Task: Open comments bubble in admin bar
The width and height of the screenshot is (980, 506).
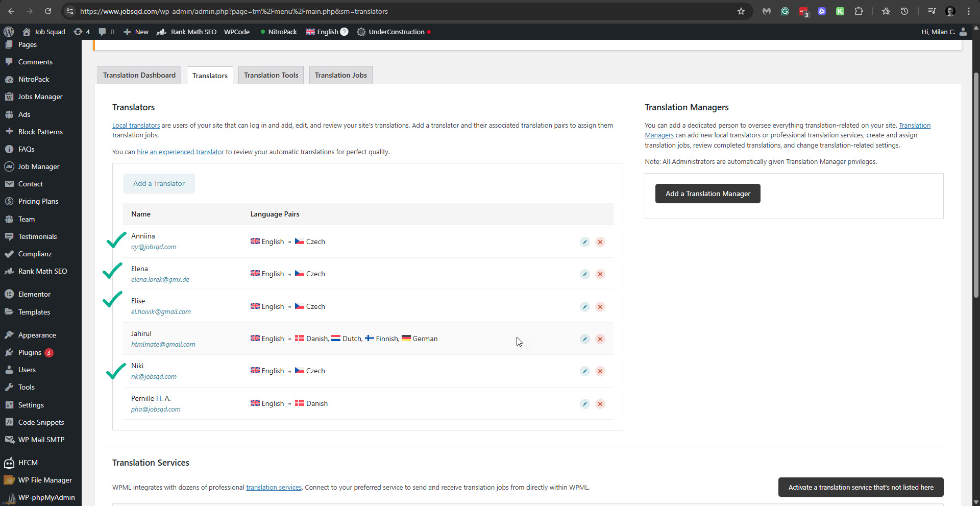Action: (x=106, y=32)
